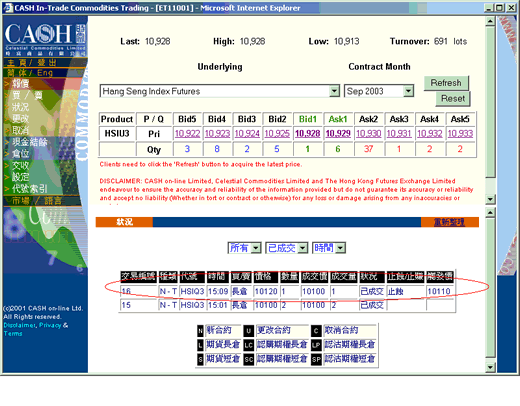The width and height of the screenshot is (520, 406).
Task: Click the HSIU3 product cell
Action: (x=117, y=133)
